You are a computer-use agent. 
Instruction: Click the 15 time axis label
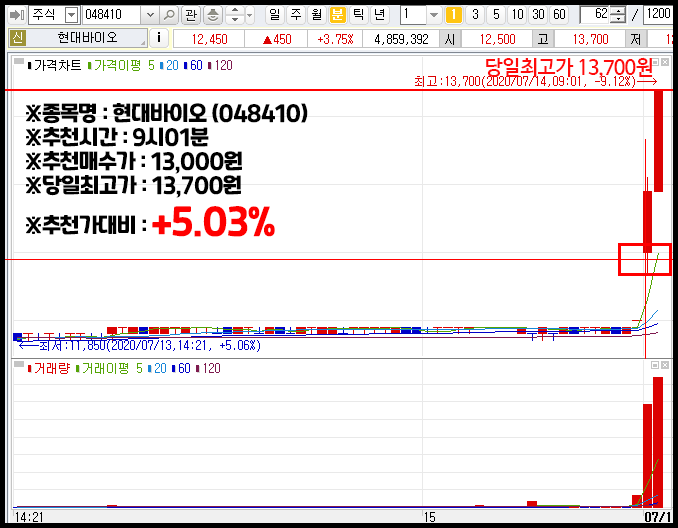(429, 517)
